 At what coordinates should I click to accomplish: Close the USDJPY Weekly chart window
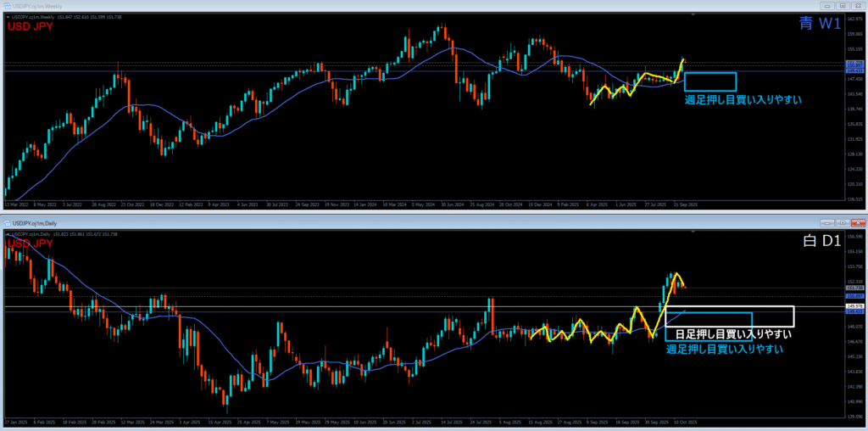click(x=858, y=7)
